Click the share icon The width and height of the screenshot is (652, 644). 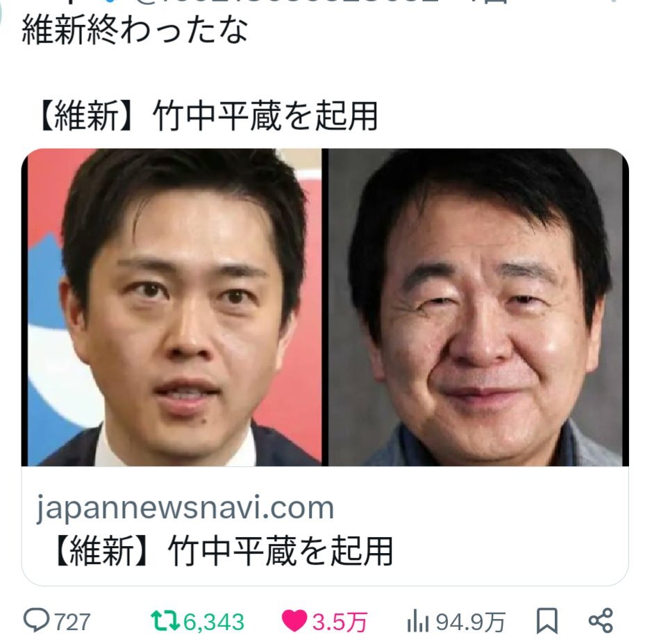pyautogui.click(x=601, y=620)
